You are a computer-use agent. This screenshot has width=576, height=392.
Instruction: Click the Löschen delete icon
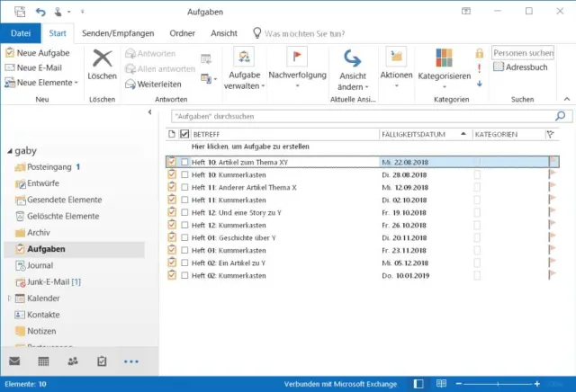(103, 62)
